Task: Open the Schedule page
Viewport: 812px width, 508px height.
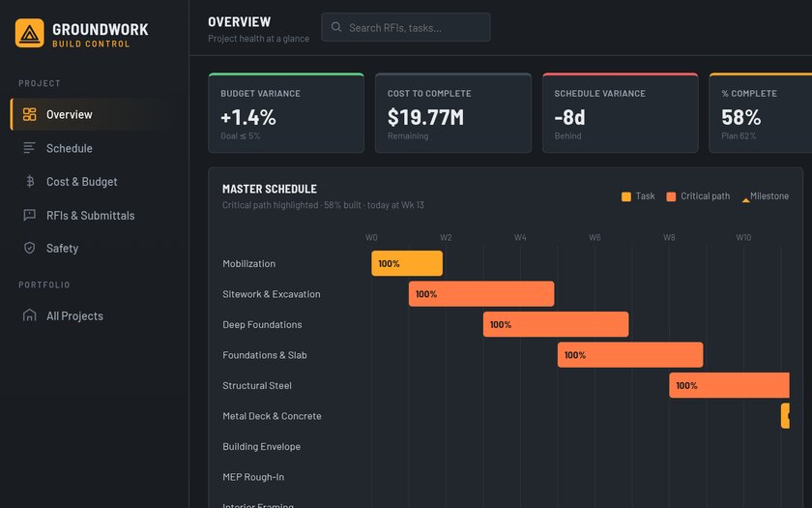Action: (95, 148)
